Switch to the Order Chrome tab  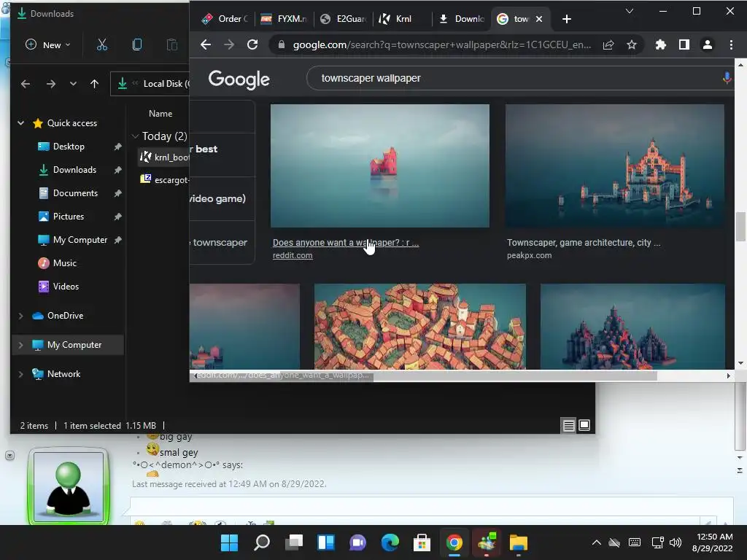[x=225, y=19]
